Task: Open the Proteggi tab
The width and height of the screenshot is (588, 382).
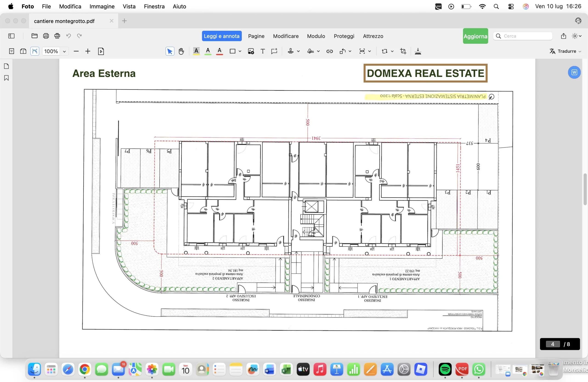Action: tap(344, 36)
